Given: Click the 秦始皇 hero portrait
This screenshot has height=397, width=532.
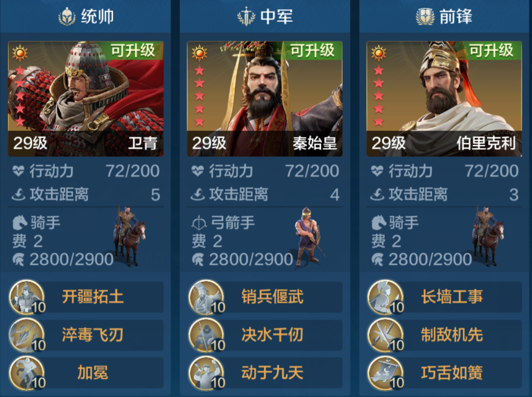Looking at the screenshot, I should (x=264, y=98).
